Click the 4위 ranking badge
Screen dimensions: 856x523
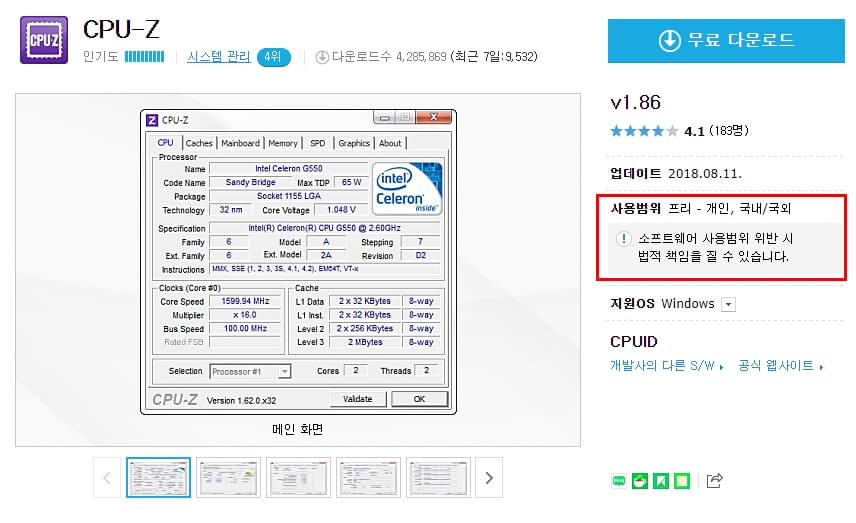(x=273, y=57)
